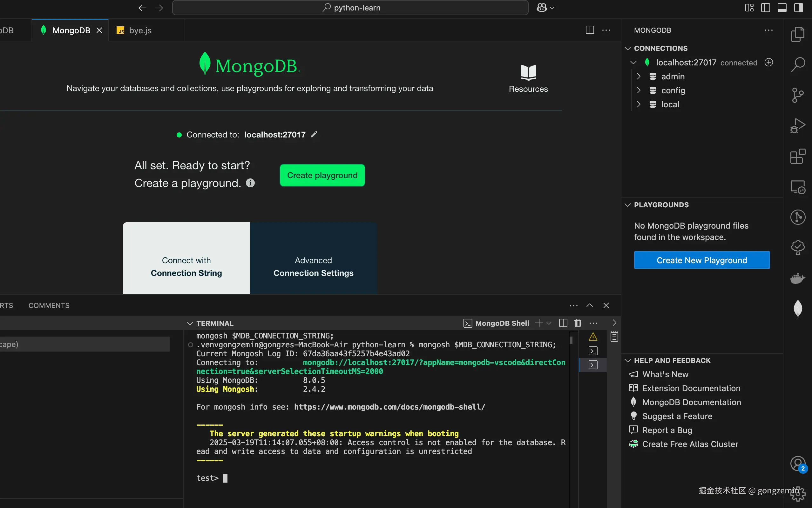This screenshot has width=812, height=508.
Task: Toggle the primary side bar layout button
Action: pyautogui.click(x=766, y=8)
